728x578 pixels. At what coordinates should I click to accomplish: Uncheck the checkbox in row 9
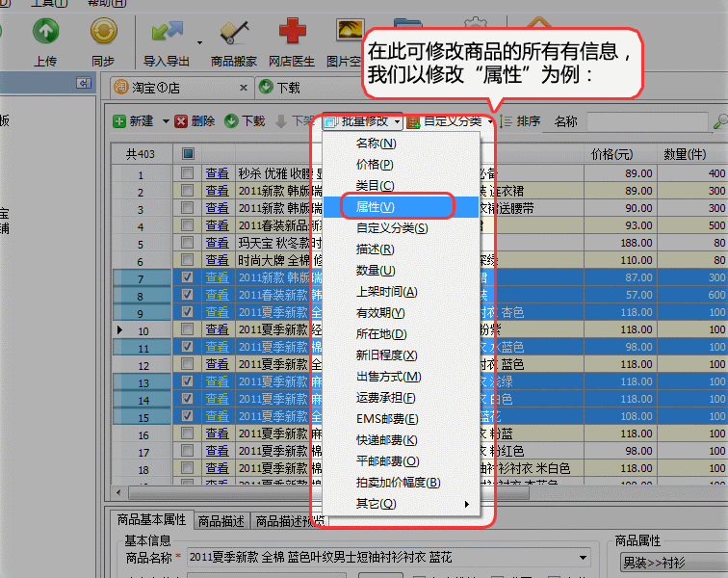188,312
